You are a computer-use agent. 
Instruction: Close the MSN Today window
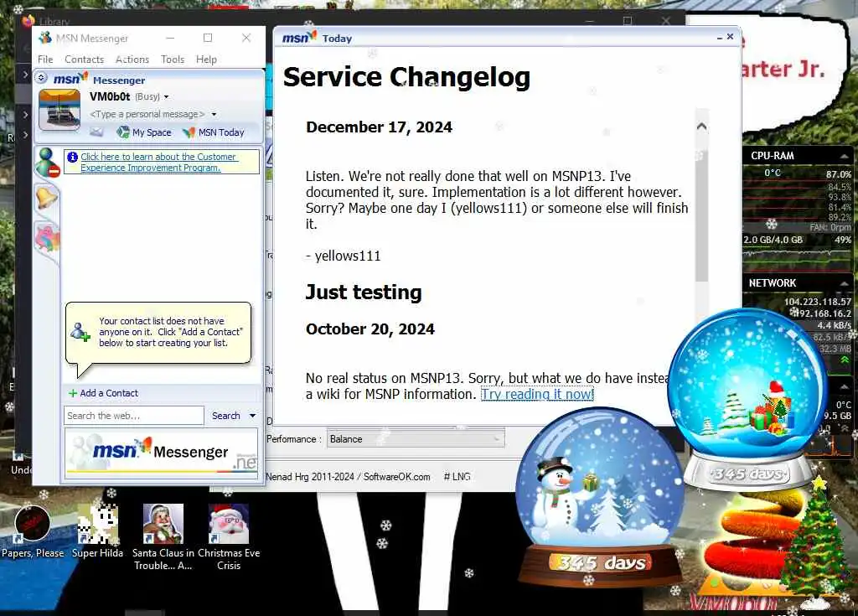coord(730,37)
